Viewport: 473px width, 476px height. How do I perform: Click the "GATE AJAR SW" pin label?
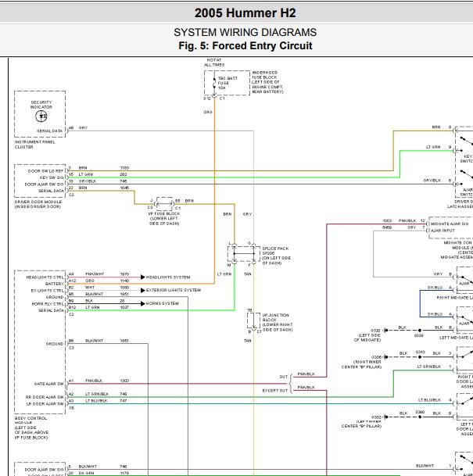[49, 384]
